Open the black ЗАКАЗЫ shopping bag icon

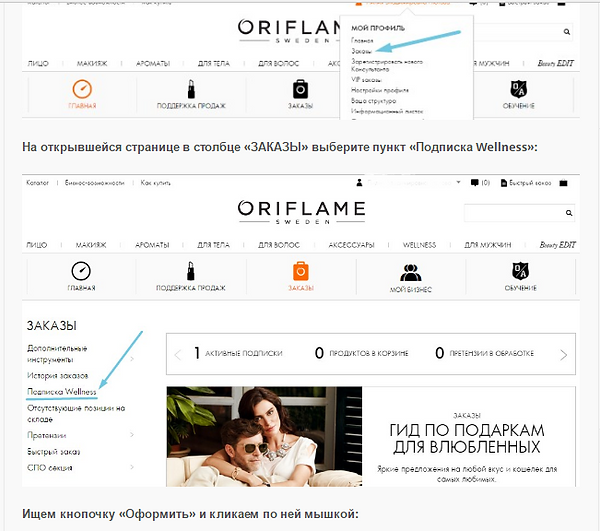click(x=300, y=90)
